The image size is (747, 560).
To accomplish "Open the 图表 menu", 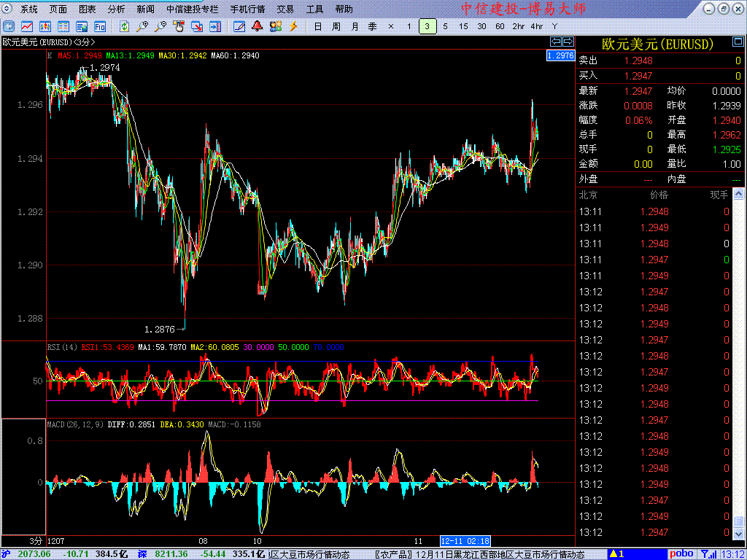I will point(88,9).
